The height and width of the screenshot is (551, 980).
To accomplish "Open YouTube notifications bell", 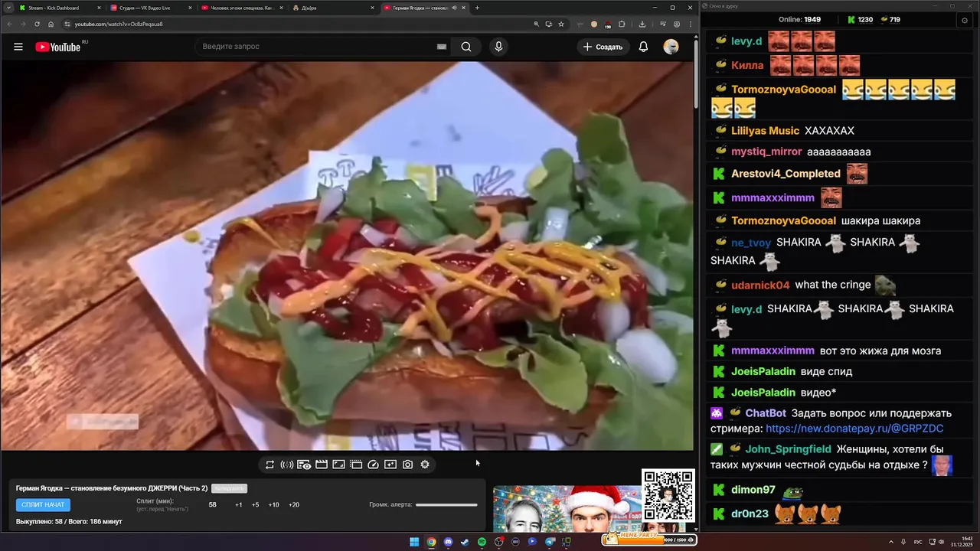I will 643,47.
